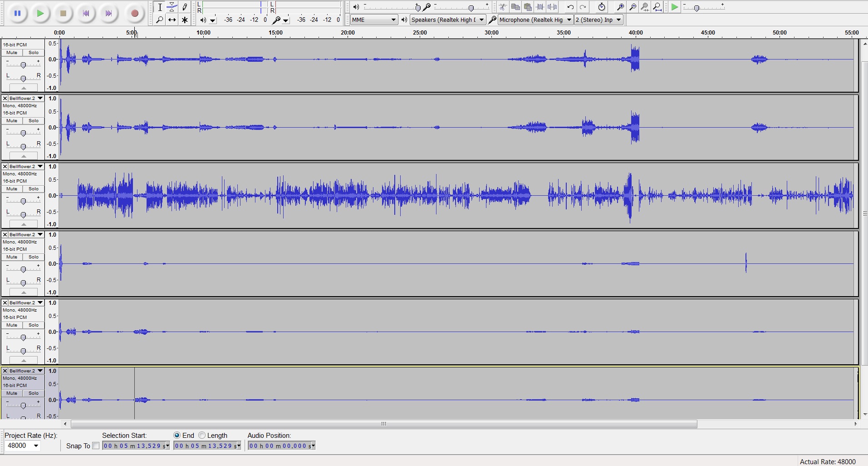Enable the Snap To checkbox
The width and height of the screenshot is (868, 466).
point(96,446)
